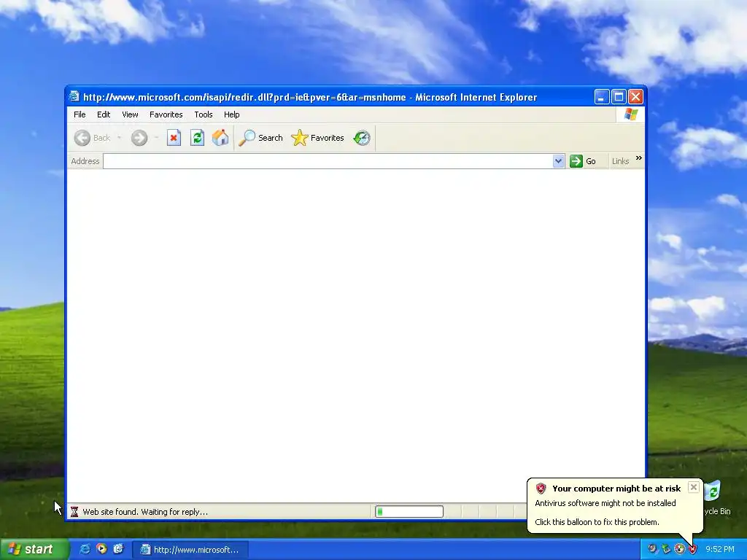747x560 pixels.
Task: Click the Windows flag throbber icon
Action: tap(631, 114)
